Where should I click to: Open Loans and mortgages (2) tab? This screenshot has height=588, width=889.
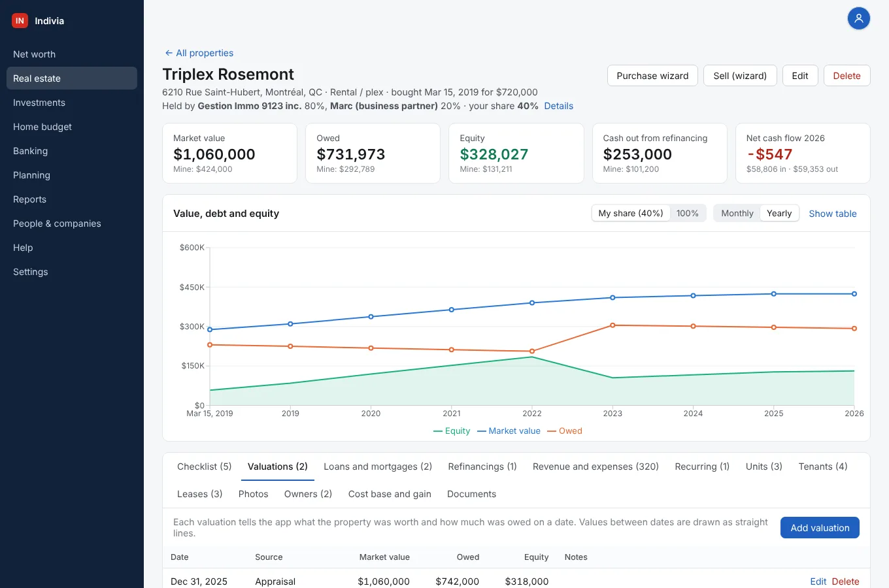378,466
